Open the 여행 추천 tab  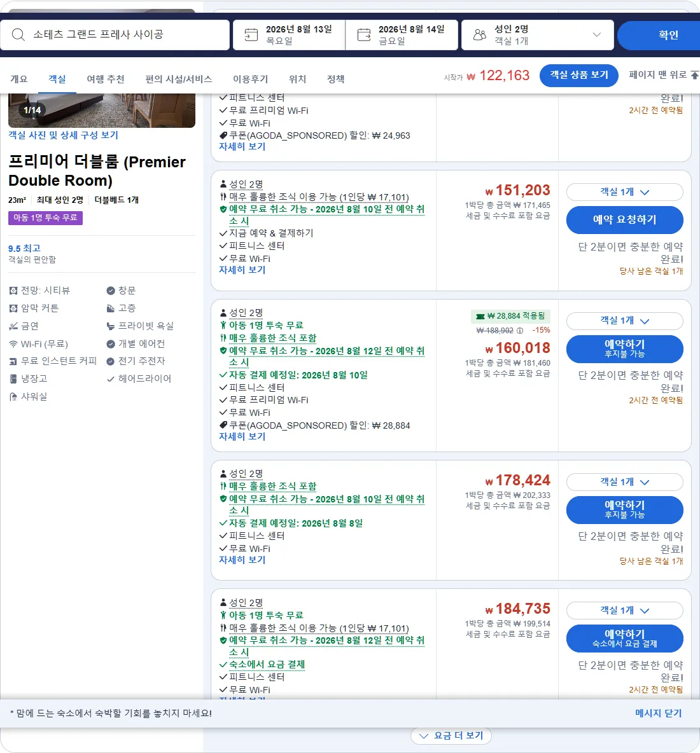[106, 79]
